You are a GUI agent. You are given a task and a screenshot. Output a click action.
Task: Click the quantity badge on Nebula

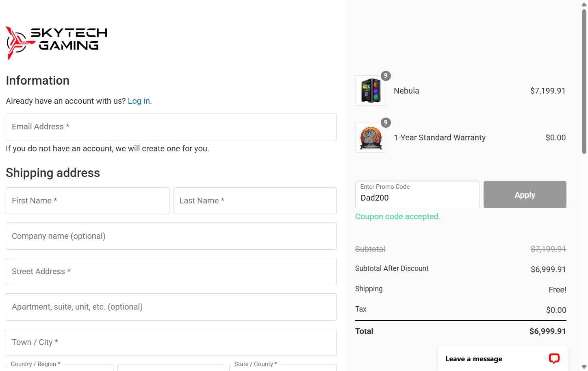click(386, 76)
